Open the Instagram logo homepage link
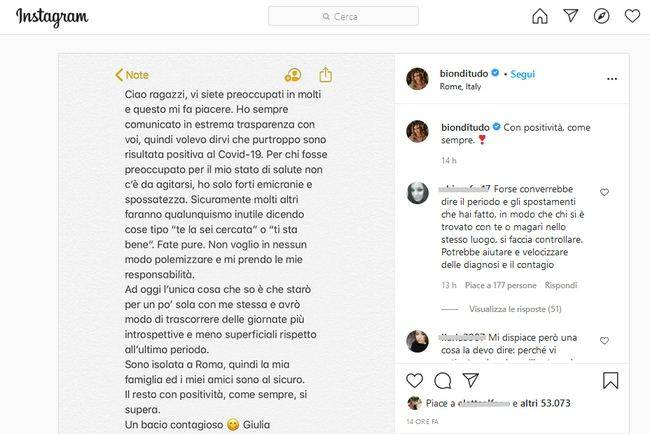This screenshot has height=434, width=650. [x=52, y=17]
